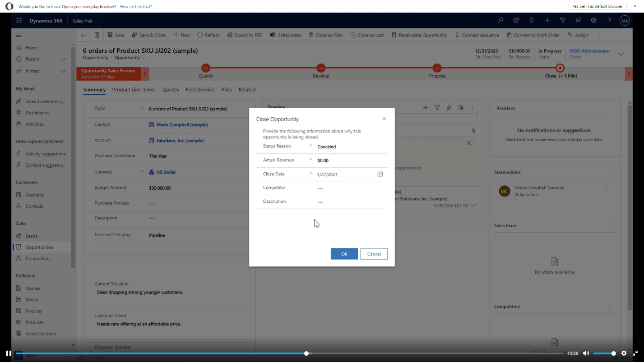This screenshot has height=362, width=644.
Task: Expand the timeline entry dated 11/20/2020
Action: (473, 206)
